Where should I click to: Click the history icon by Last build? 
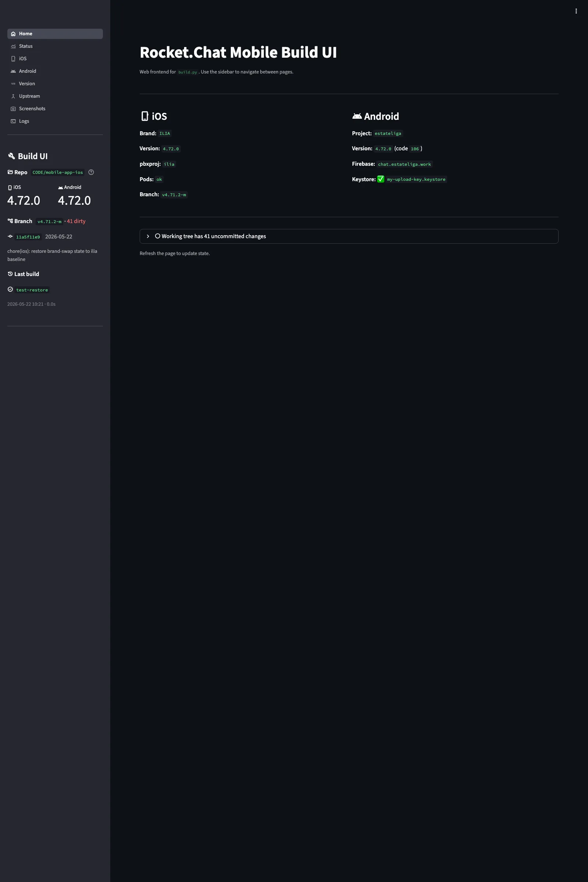pos(10,274)
